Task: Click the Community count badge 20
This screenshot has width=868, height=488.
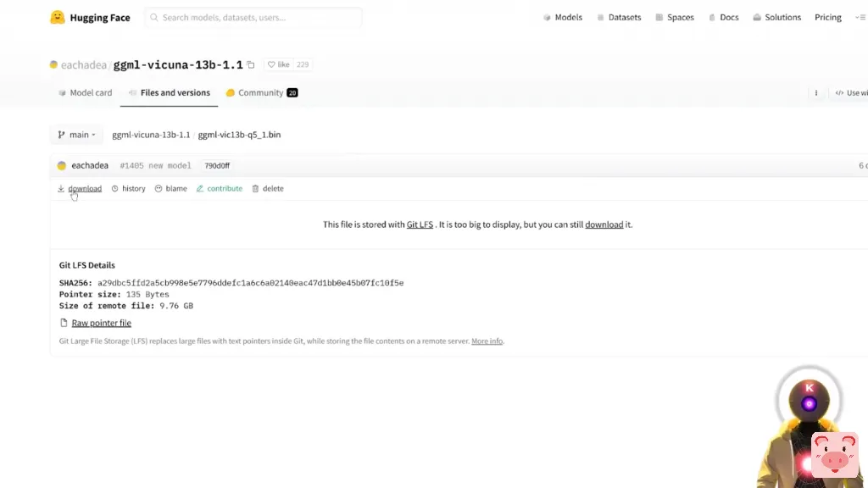Action: (x=292, y=93)
